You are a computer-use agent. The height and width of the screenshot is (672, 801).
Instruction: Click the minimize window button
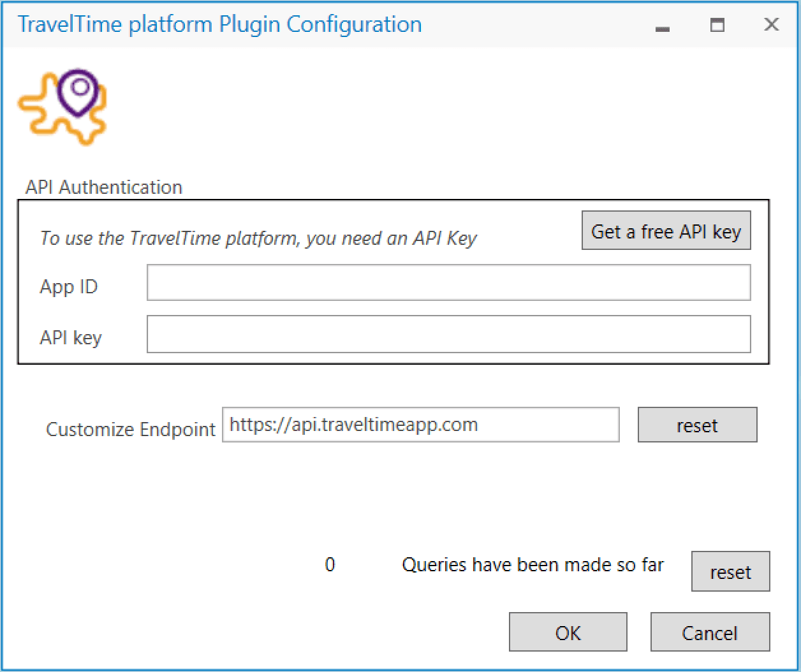click(663, 28)
